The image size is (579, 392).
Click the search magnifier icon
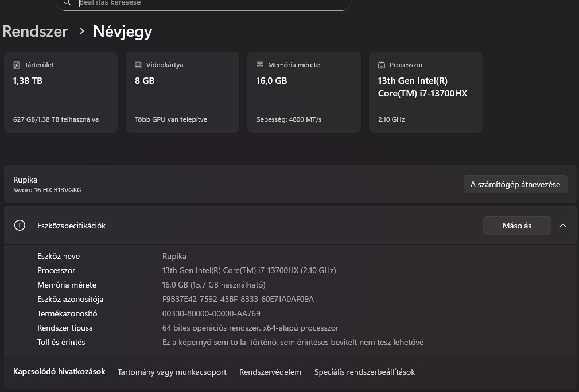click(x=68, y=3)
